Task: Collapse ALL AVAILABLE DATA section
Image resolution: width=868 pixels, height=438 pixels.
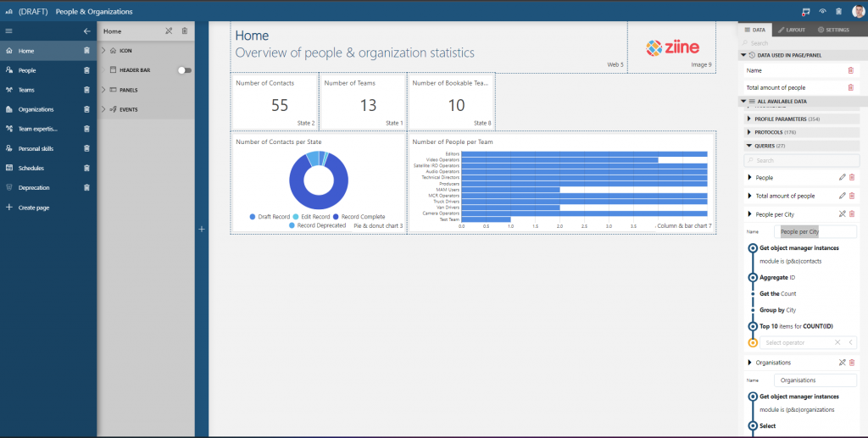Action: coord(744,101)
